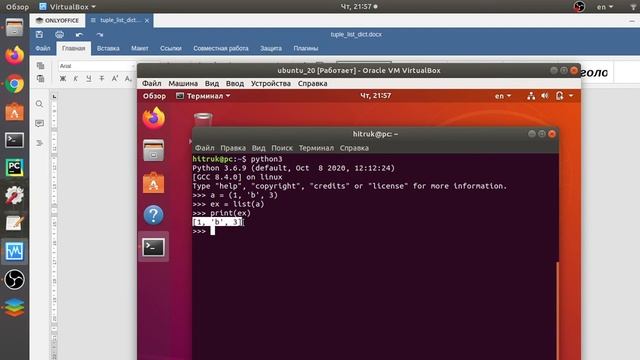Click the guest clock Чт, 21:57
The width and height of the screenshot is (640, 360).
(376, 96)
